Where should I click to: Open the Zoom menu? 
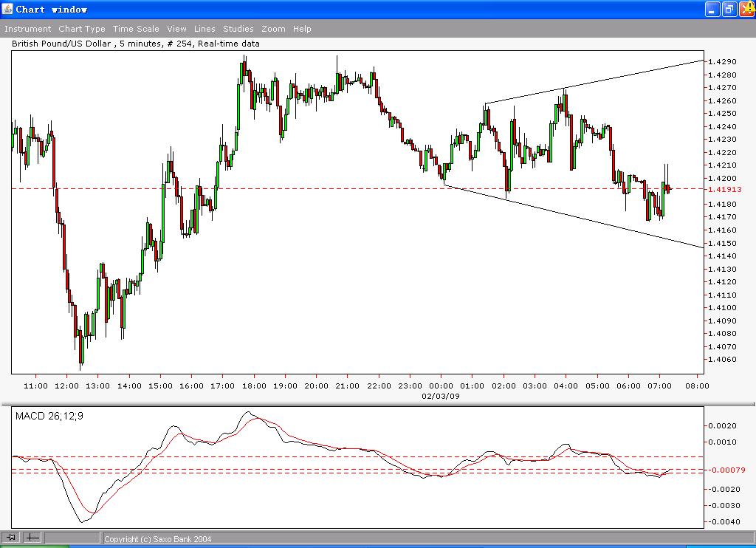[273, 29]
